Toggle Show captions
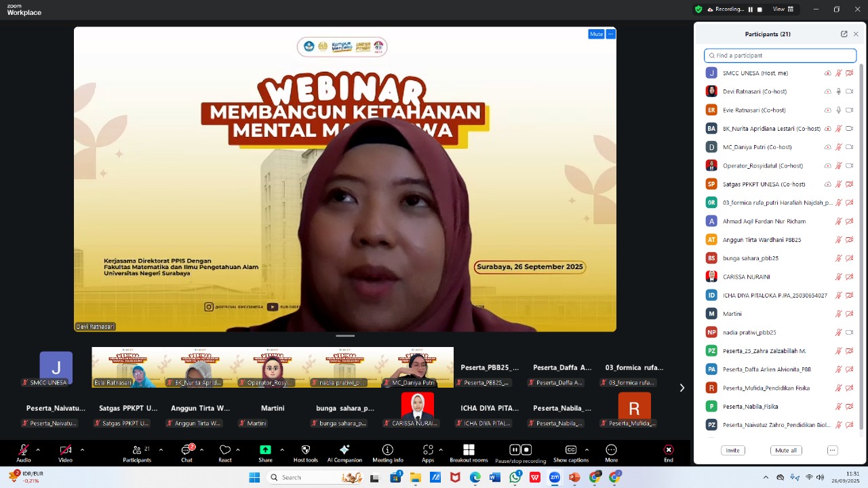The width and height of the screenshot is (868, 488). click(x=571, y=451)
